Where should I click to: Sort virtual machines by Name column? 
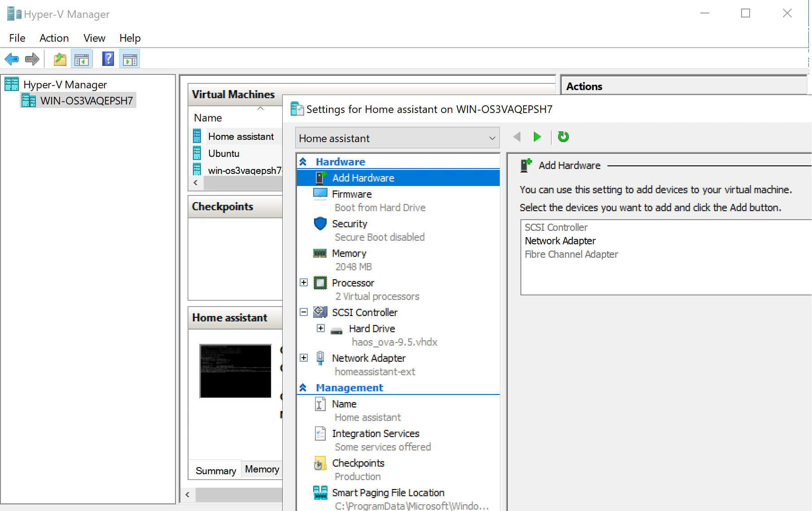[x=208, y=118]
